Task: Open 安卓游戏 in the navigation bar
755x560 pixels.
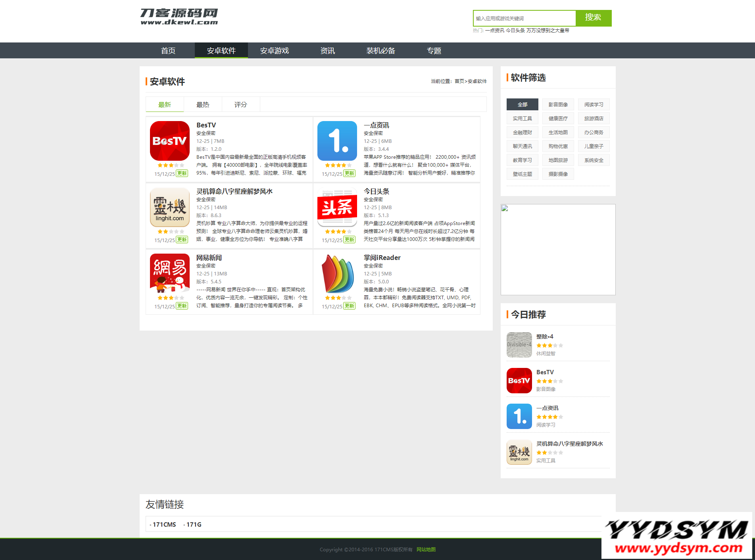Action: [x=274, y=51]
